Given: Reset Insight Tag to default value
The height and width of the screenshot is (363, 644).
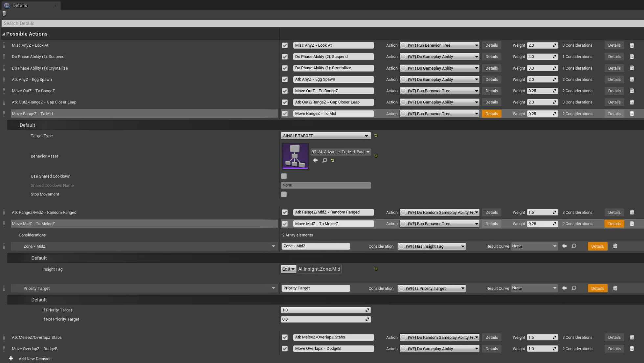Looking at the screenshot, I should 376,269.
